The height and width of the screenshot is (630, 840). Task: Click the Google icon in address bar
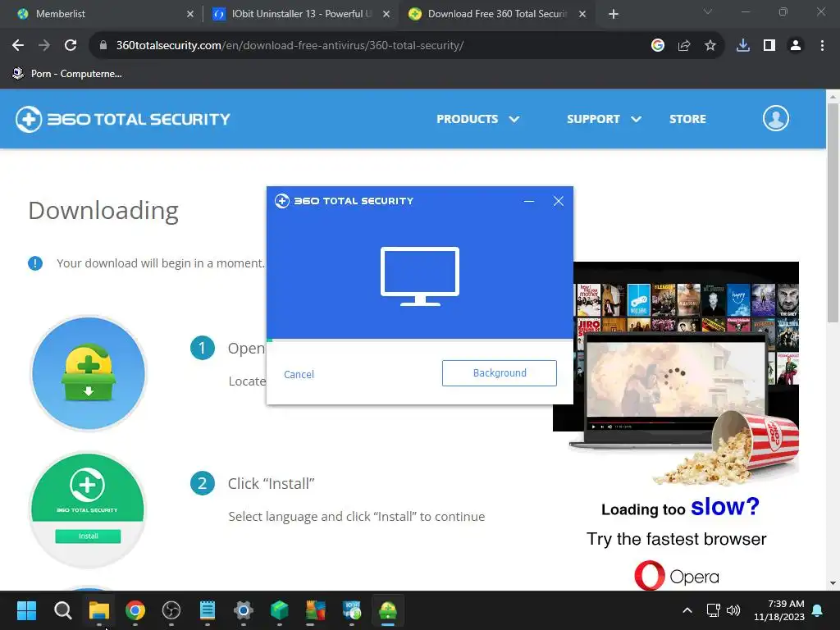click(x=658, y=46)
